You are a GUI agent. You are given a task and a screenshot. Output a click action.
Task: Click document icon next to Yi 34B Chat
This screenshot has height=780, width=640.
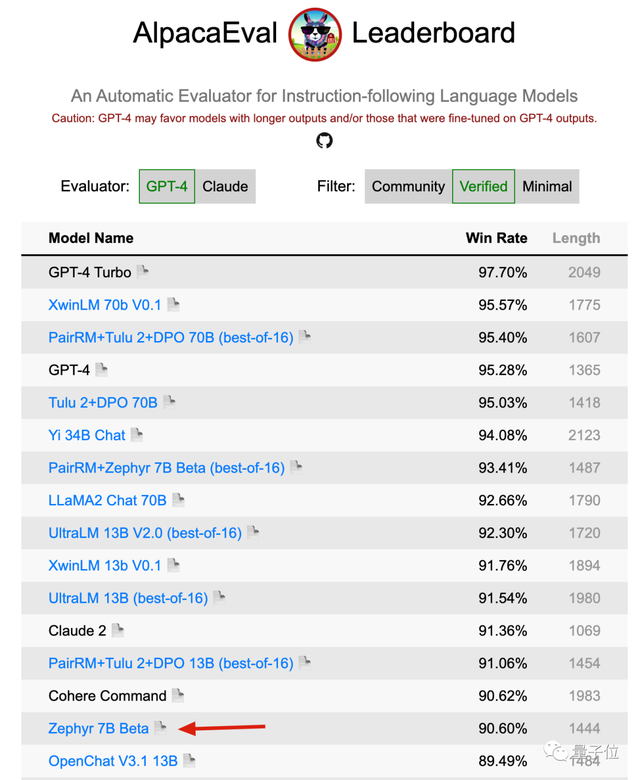(x=137, y=434)
